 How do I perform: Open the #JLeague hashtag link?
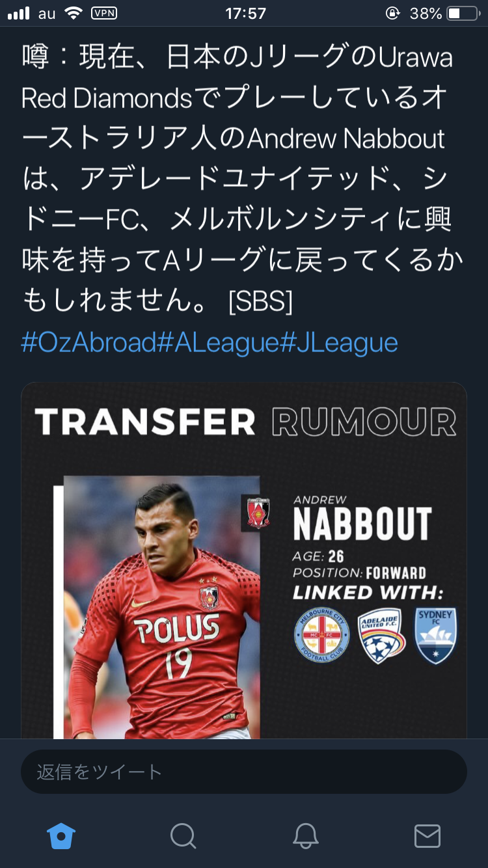point(339,342)
